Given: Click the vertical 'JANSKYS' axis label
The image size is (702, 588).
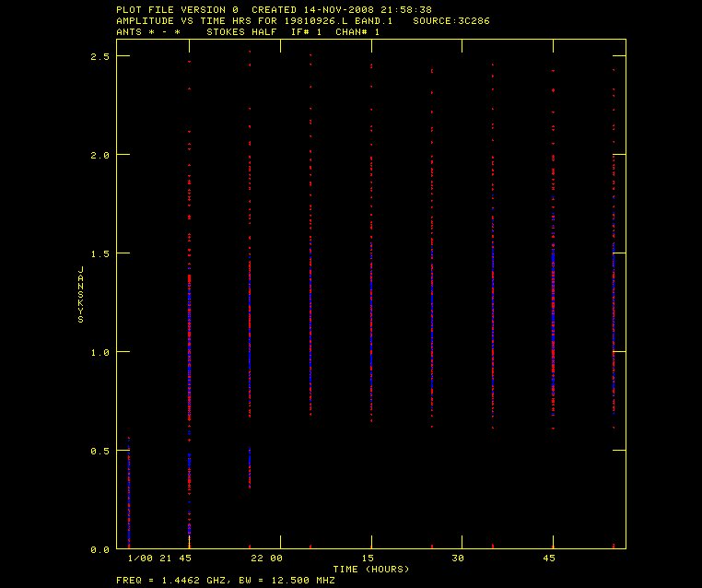Looking at the screenshot, I should tap(80, 294).
